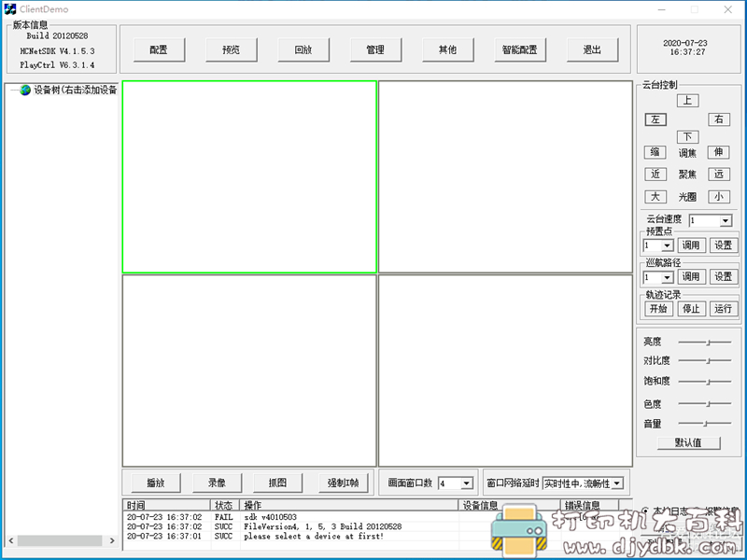Click the 音量 volume slider
747x560 pixels.
(x=705, y=423)
